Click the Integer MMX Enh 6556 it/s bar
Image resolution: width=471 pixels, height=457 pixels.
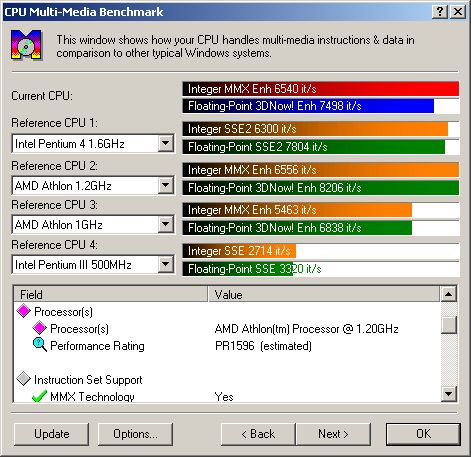click(321, 170)
